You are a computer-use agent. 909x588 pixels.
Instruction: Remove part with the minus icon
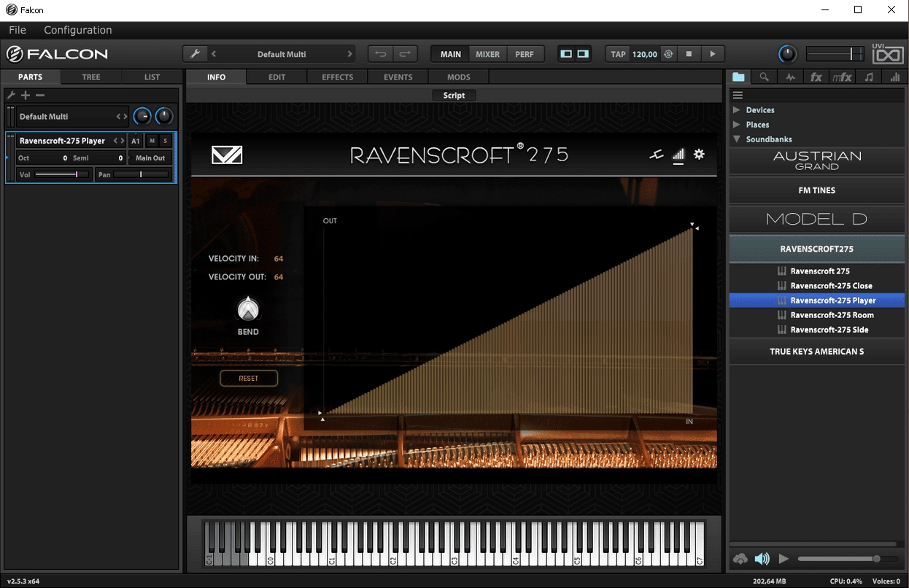tap(40, 95)
